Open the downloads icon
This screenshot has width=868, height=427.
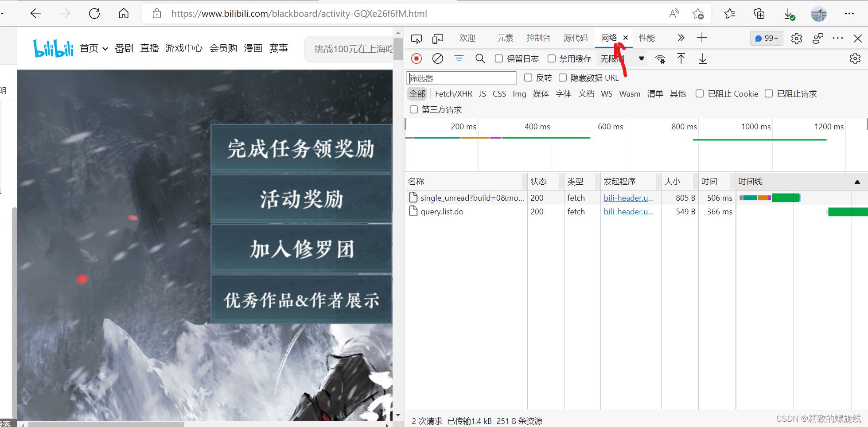point(789,14)
